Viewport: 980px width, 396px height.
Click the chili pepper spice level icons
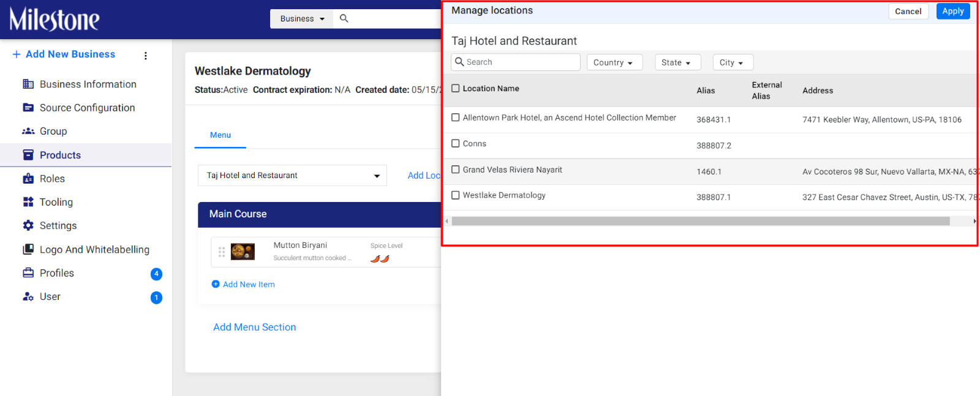pos(380,259)
